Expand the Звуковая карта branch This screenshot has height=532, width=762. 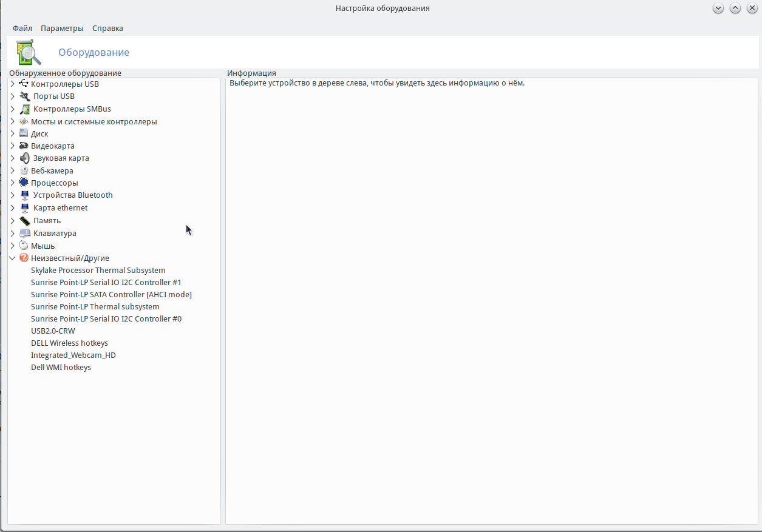pyautogui.click(x=13, y=158)
